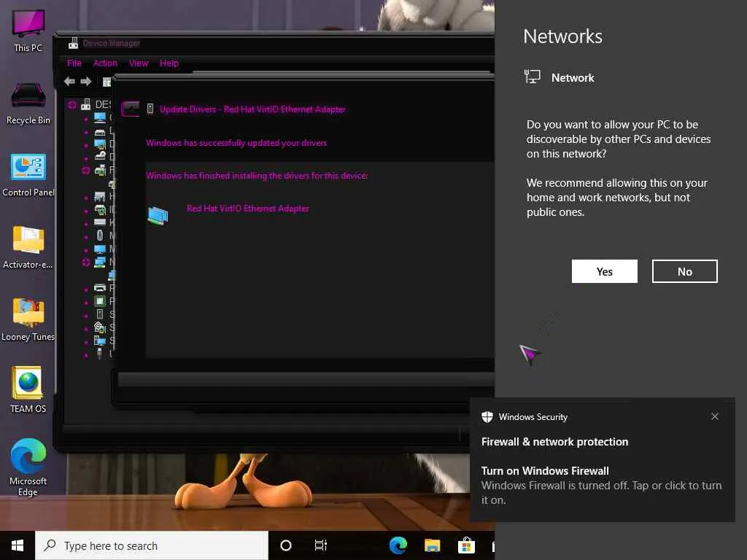
Task: Select the Keyboards category icon
Action: coord(99,222)
